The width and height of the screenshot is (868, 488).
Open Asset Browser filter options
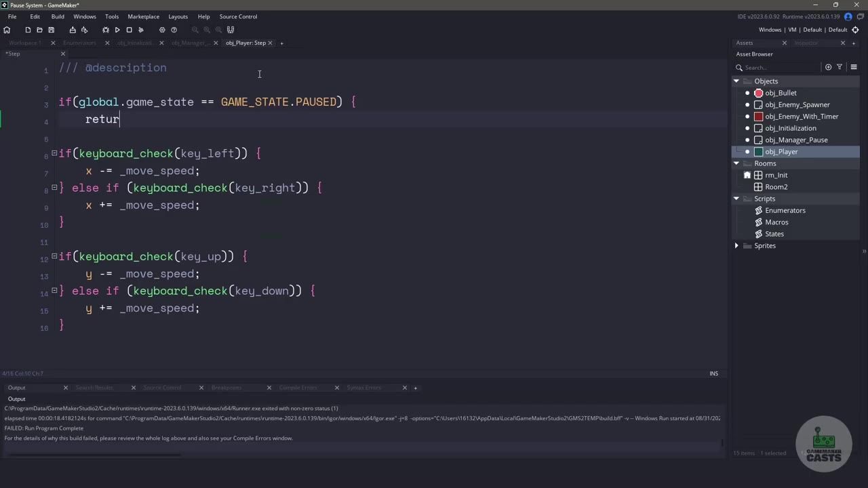click(840, 67)
